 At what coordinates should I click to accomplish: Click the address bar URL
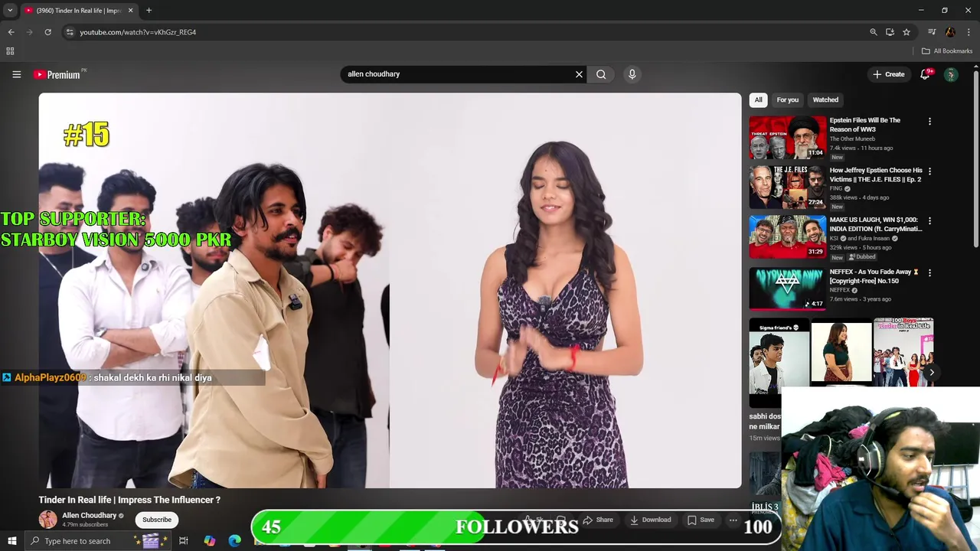pyautogui.click(x=138, y=32)
